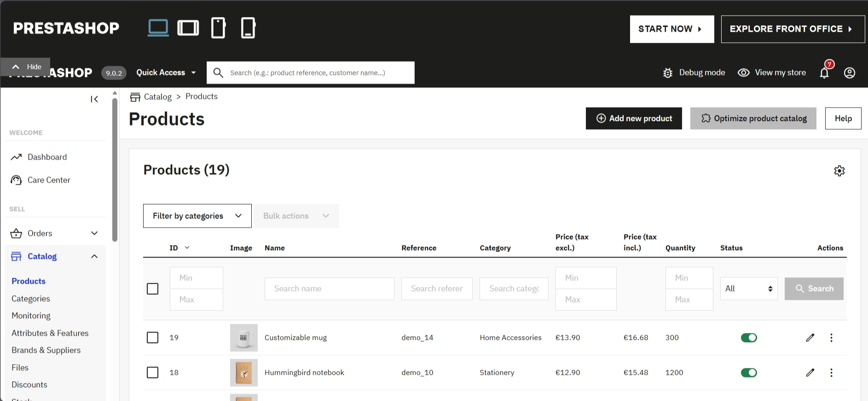Open Care Center in sidebar
The height and width of the screenshot is (401, 868).
coord(49,180)
